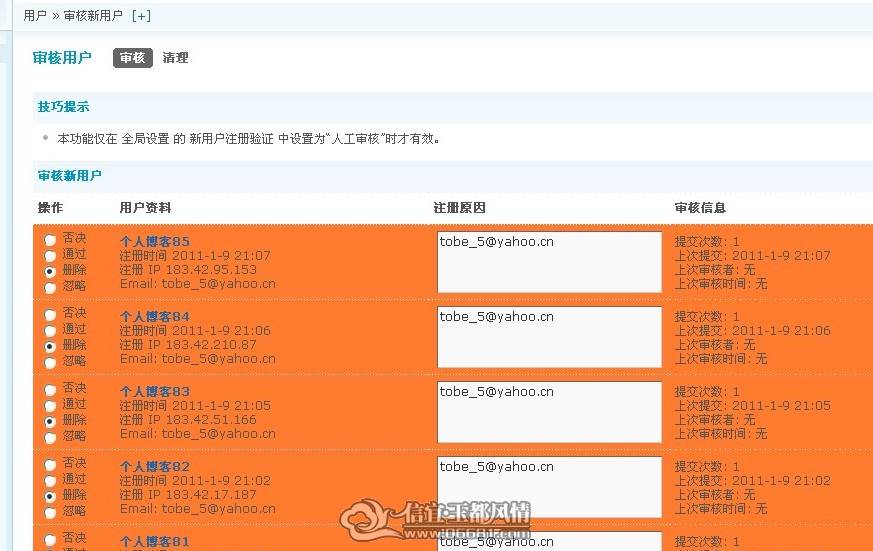Click registration reason box for 个人博客85
Image resolution: width=873 pixels, height=551 pixels.
point(550,262)
